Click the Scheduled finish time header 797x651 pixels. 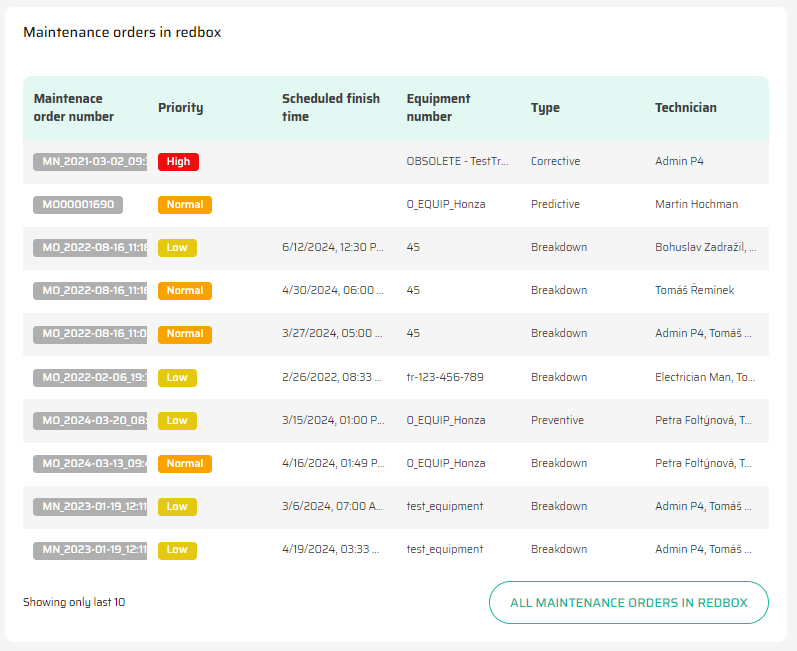(330, 108)
